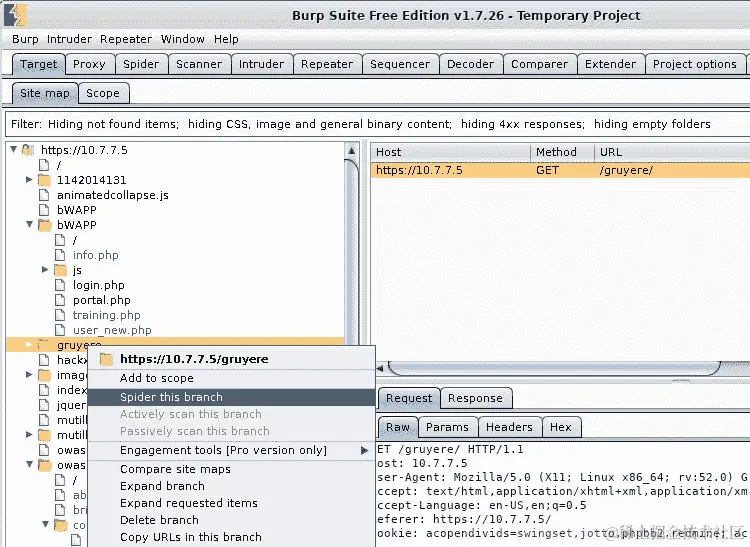Click the request table horizontal scrollbar thumb
The image size is (750, 547).
click(554, 368)
